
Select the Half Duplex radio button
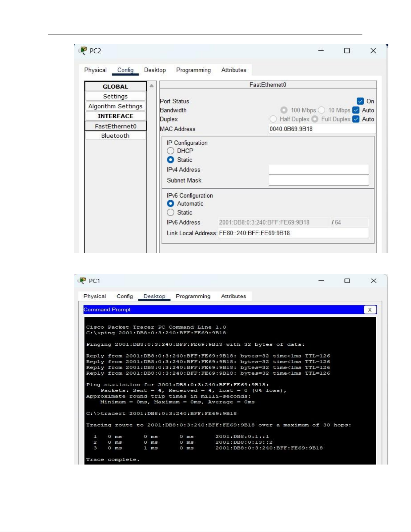point(273,119)
